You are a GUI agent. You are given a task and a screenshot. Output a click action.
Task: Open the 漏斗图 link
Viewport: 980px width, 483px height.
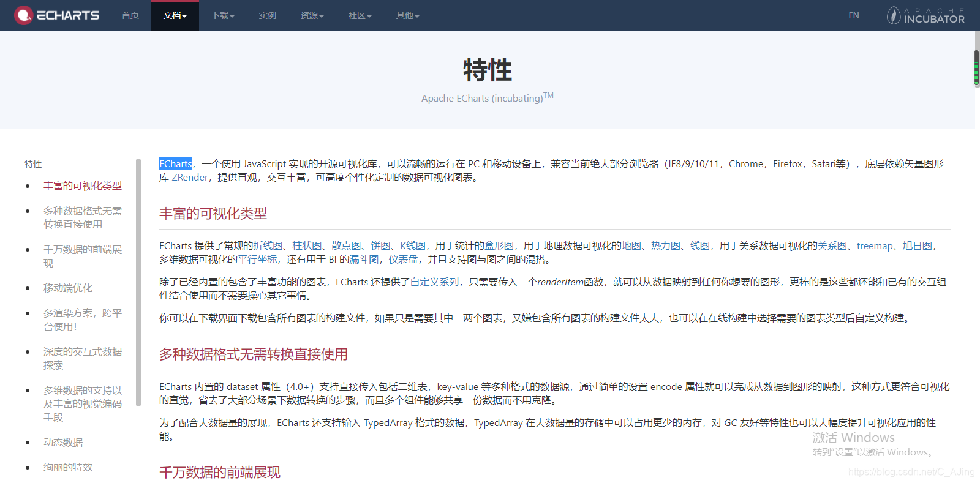364,260
